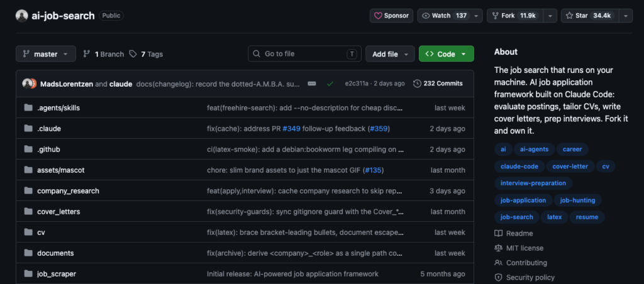This screenshot has width=644, height=284.
Task: Fork the repository with Fork button
Action: pos(514,16)
